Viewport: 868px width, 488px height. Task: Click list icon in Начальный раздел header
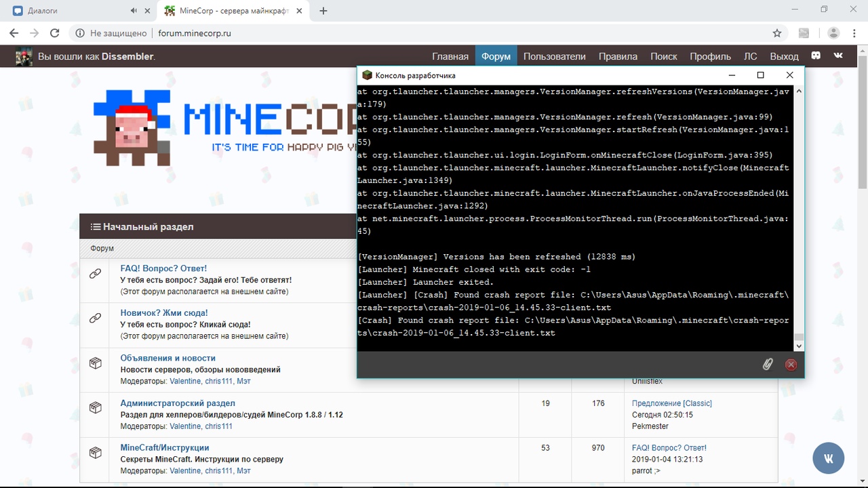pyautogui.click(x=96, y=226)
